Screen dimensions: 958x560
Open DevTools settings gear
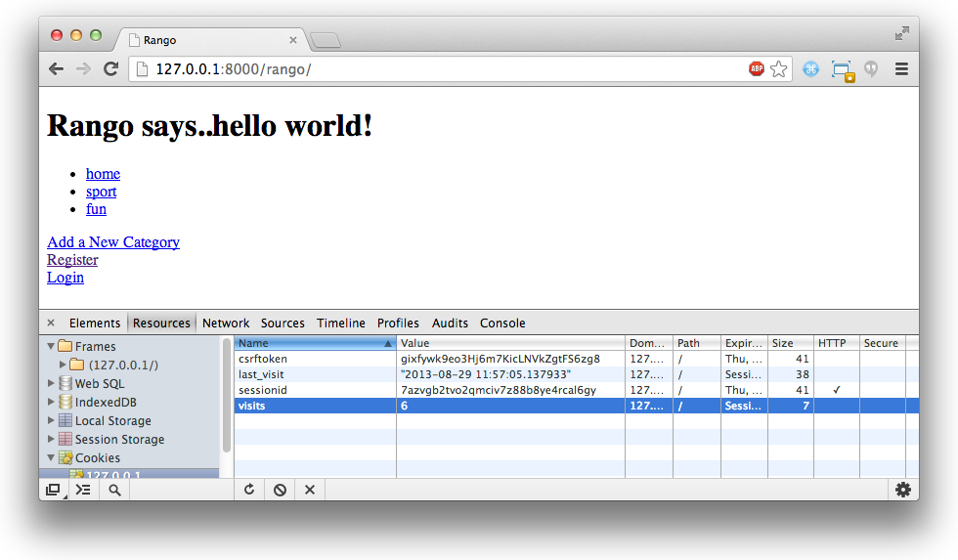[903, 490]
